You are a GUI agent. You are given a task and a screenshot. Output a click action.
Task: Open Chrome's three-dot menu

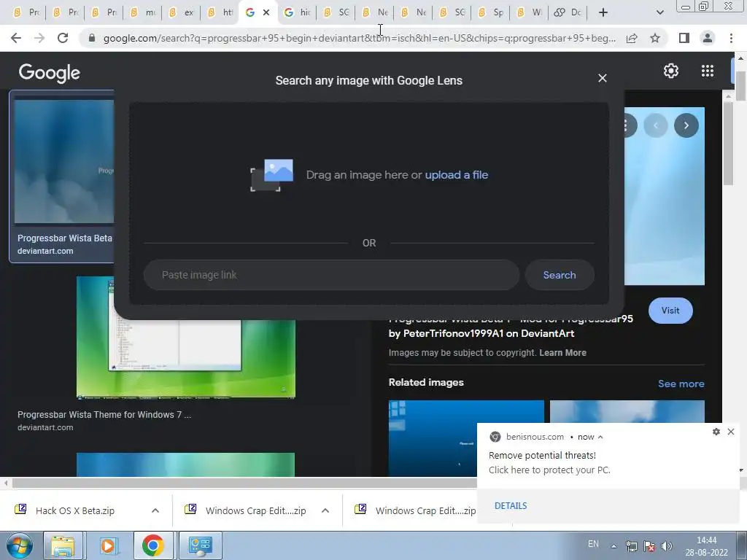(731, 38)
